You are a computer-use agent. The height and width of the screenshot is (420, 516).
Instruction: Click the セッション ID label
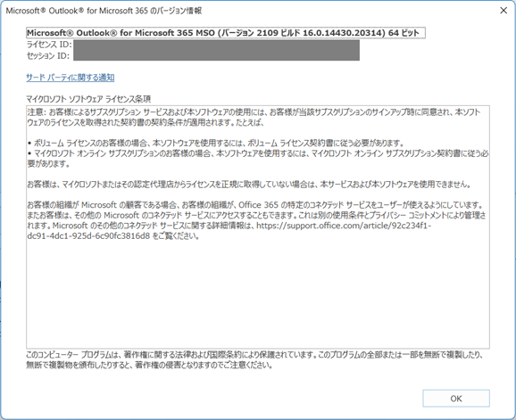pos(48,55)
